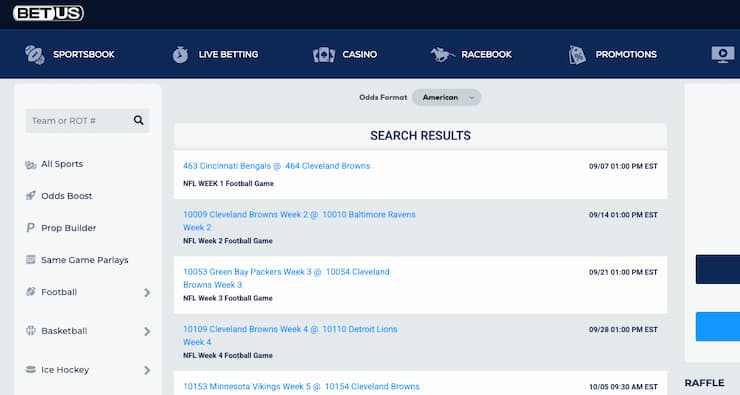This screenshot has width=740, height=395.
Task: Click the RAFFLE heading
Action: pyautogui.click(x=704, y=383)
